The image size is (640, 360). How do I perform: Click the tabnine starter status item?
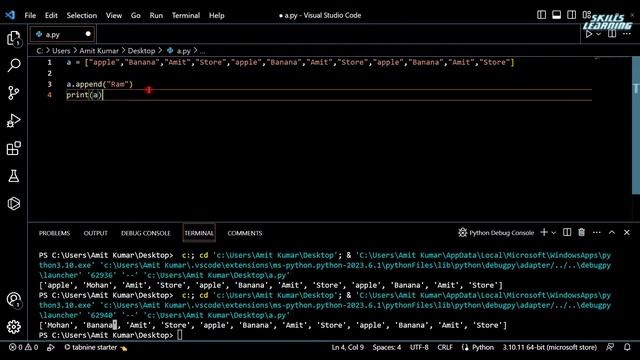click(96, 347)
